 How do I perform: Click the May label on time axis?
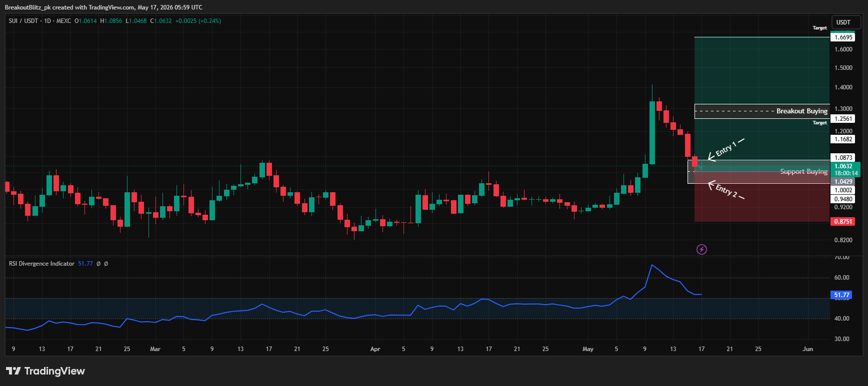(588, 349)
